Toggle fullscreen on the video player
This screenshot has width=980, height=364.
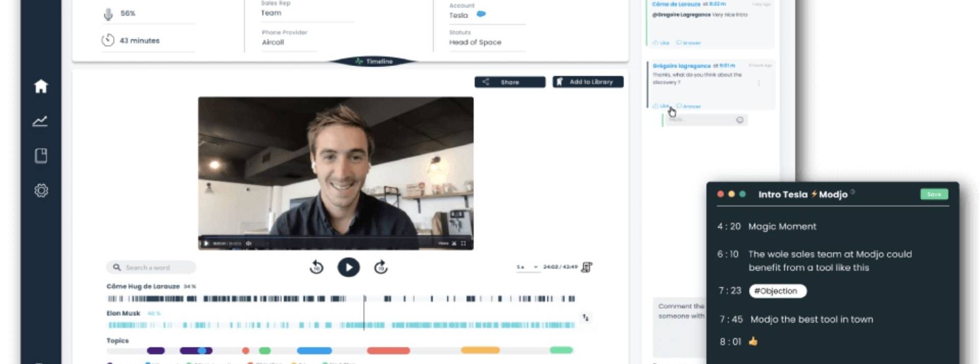click(463, 244)
